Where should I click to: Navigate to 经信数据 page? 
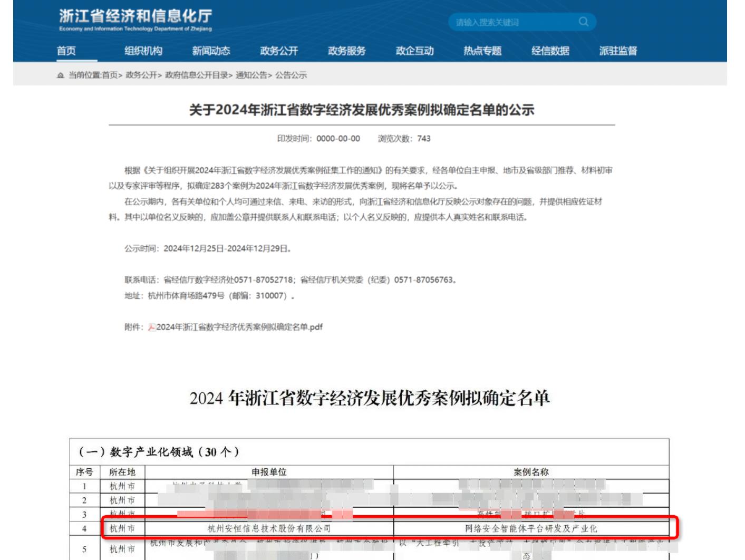(x=550, y=51)
